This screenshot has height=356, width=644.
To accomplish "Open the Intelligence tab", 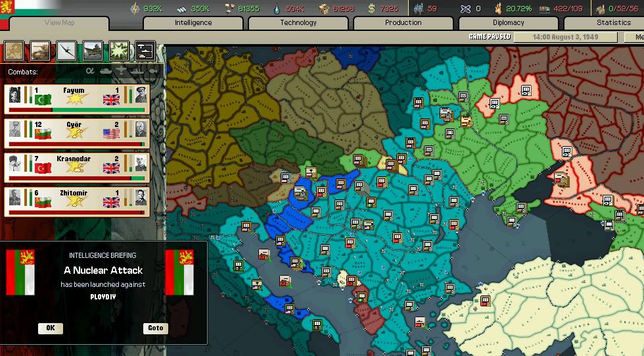I will click(193, 22).
